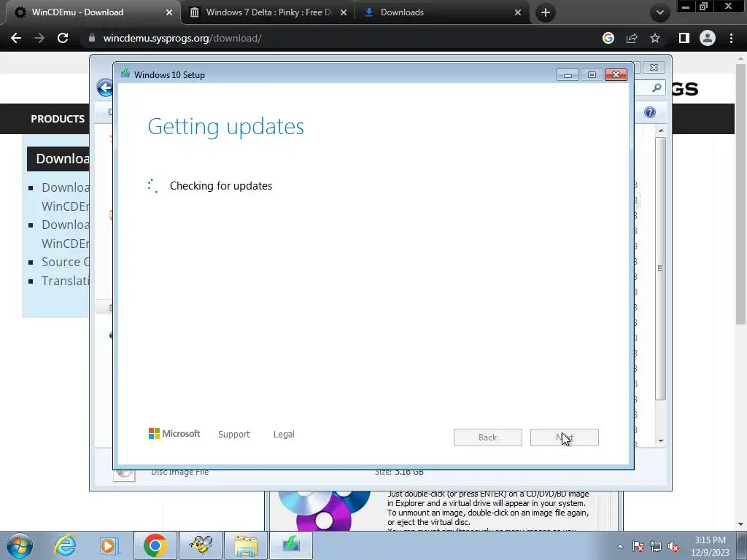Launch Internet Explorer from the taskbar
Screen dimensions: 747x560
(65, 545)
